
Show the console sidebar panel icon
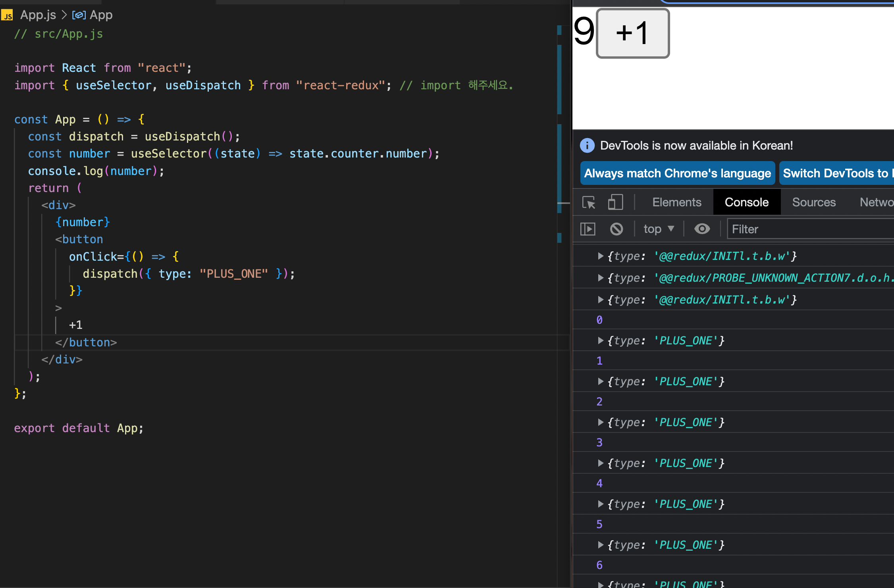(588, 229)
